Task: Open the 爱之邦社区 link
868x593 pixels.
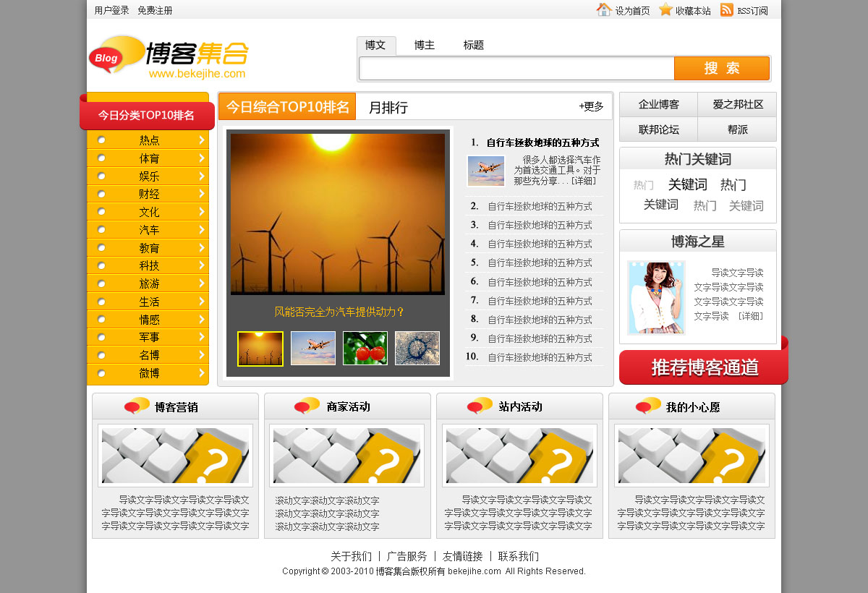Action: pyautogui.click(x=738, y=105)
